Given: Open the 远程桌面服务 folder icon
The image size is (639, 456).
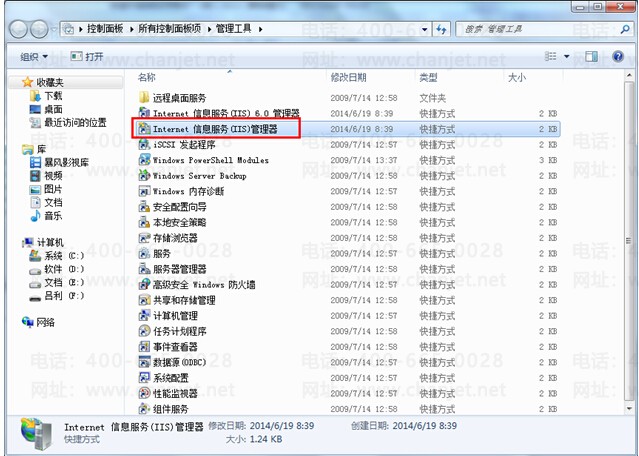Looking at the screenshot, I should 144,97.
